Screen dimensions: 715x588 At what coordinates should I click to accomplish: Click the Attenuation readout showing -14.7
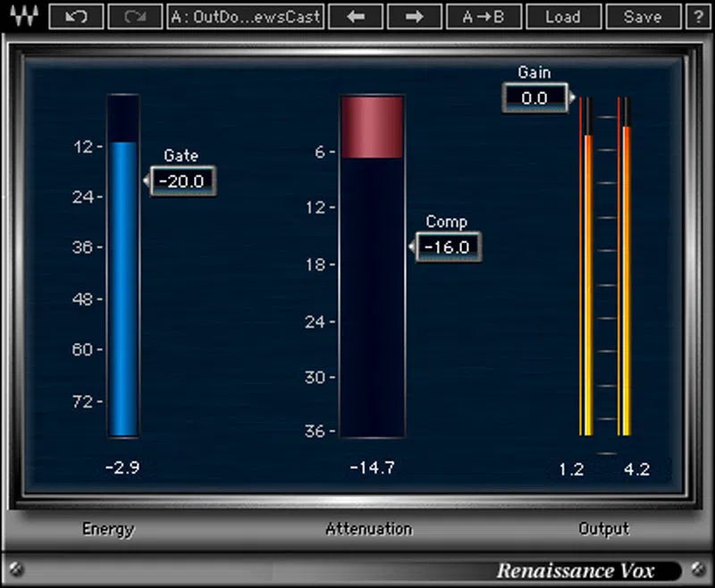tap(373, 467)
